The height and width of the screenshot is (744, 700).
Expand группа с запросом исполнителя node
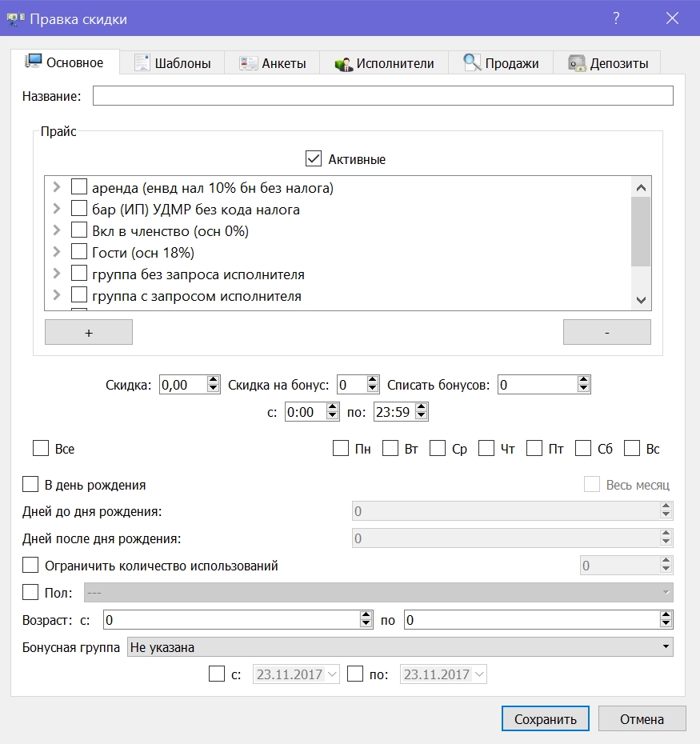pos(57,294)
